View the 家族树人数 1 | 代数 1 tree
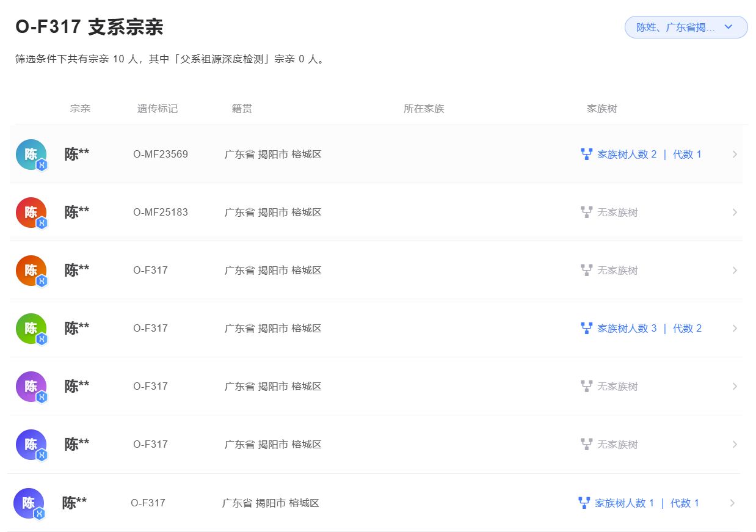The width and height of the screenshot is (756, 532). [647, 503]
